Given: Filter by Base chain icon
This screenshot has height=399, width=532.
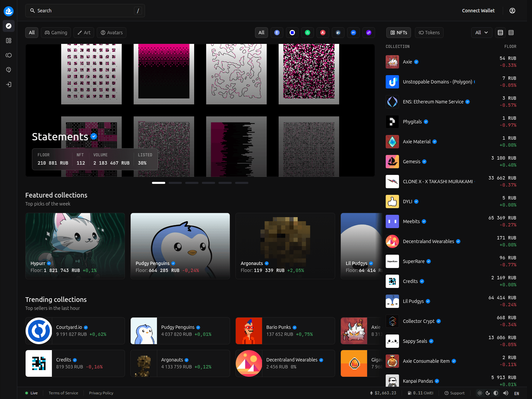Looking at the screenshot, I should coord(292,33).
